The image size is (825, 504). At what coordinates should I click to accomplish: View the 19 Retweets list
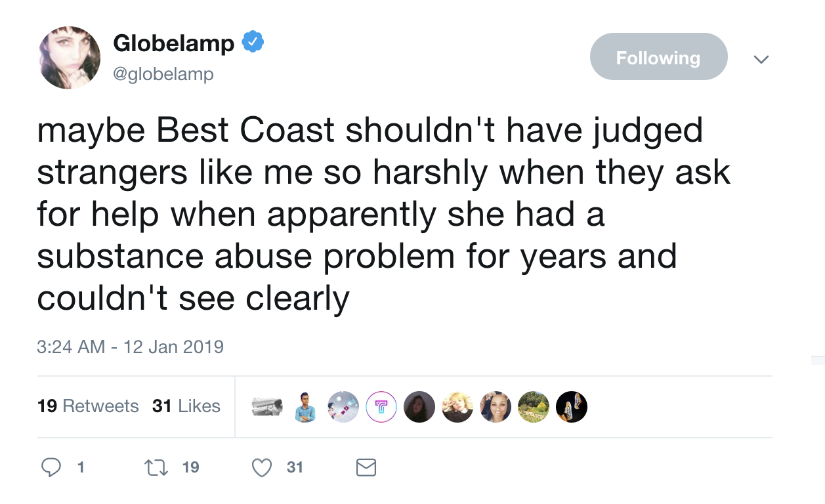88,406
